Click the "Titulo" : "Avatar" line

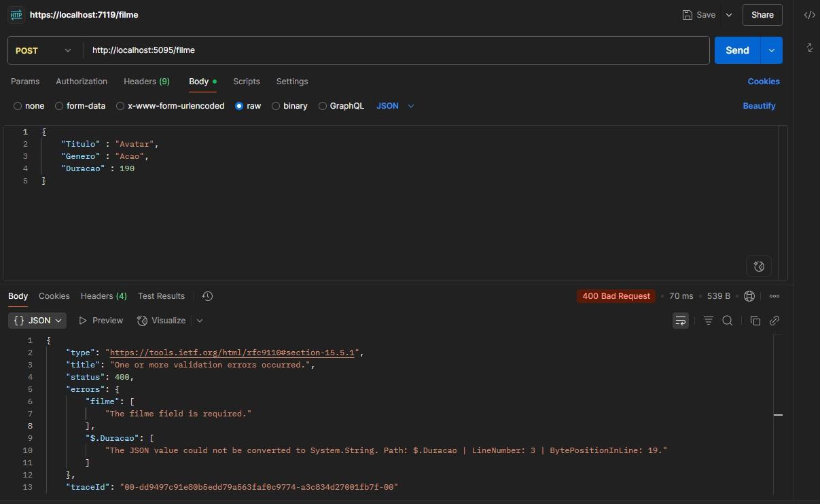(x=109, y=144)
